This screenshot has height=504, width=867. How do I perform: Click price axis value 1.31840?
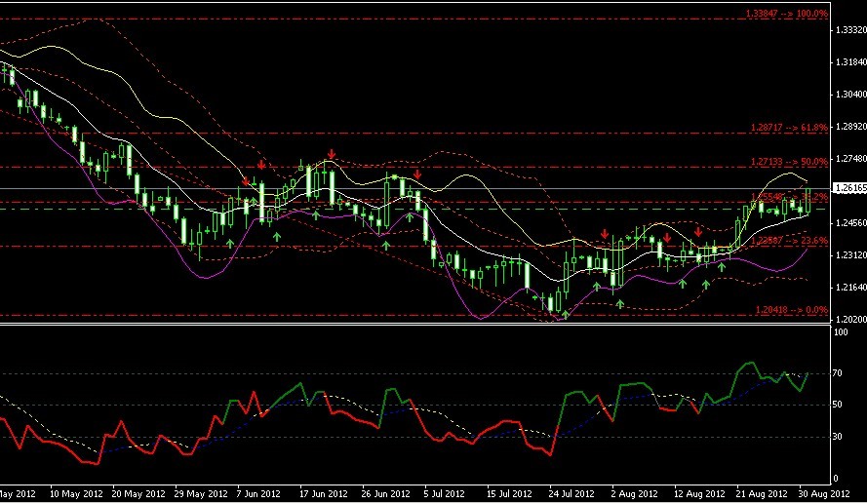pos(850,62)
